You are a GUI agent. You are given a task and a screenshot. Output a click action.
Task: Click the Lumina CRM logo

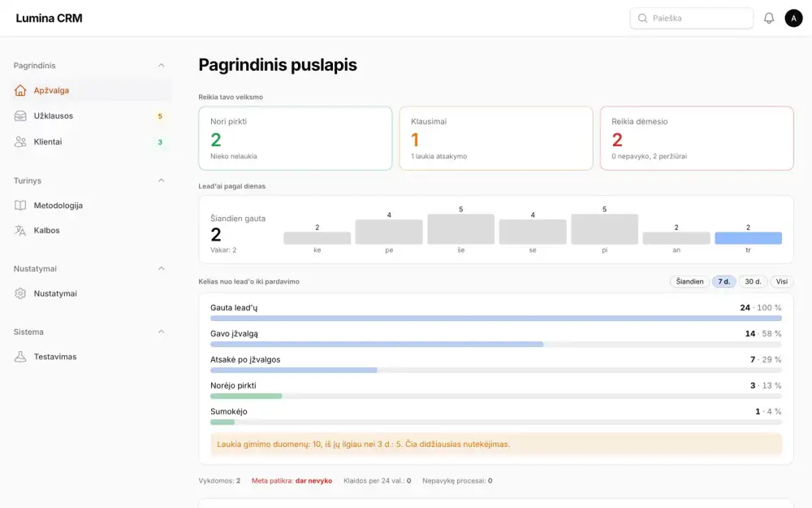50,18
